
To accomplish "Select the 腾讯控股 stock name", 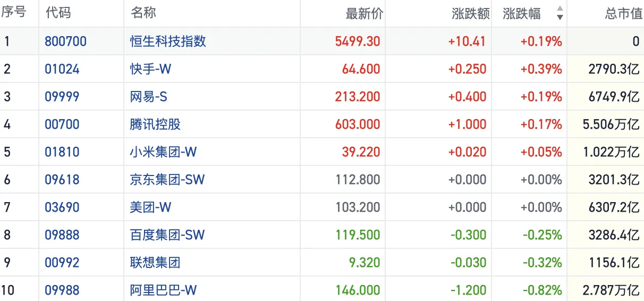I will (155, 124).
